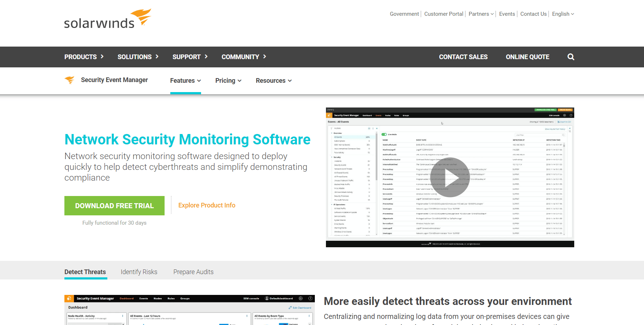The height and width of the screenshot is (325, 644).
Task: Click the Events - All Events title in the video preview
Action: (338, 122)
